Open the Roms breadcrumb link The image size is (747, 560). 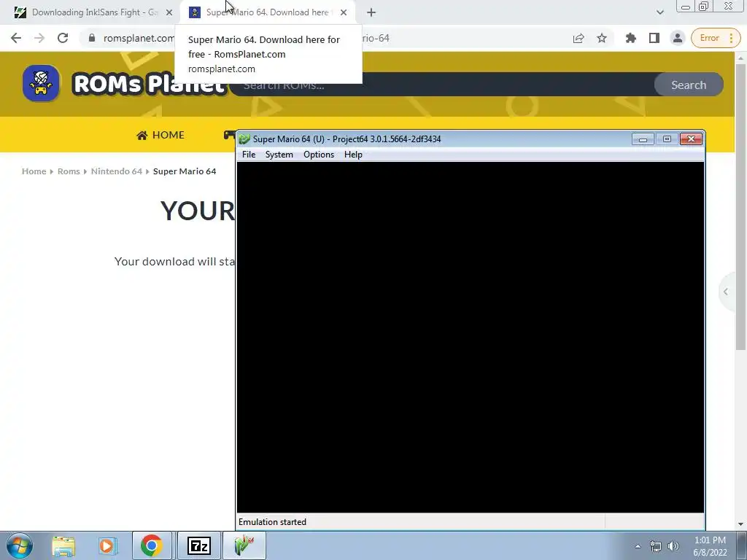click(69, 171)
